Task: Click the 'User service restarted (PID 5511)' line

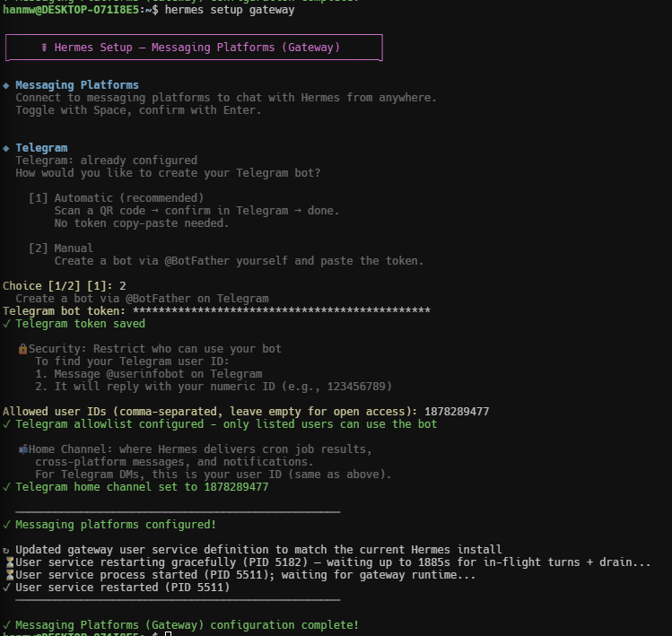Action: (x=116, y=588)
